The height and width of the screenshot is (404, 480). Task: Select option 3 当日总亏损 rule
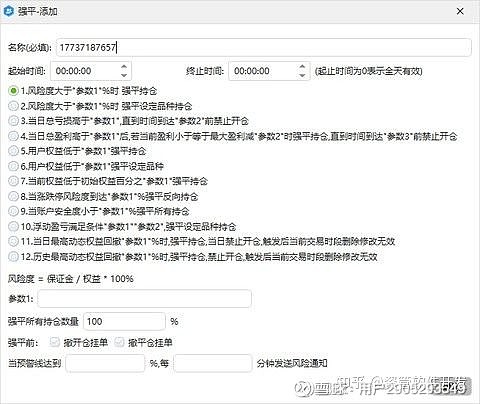pyautogui.click(x=13, y=121)
